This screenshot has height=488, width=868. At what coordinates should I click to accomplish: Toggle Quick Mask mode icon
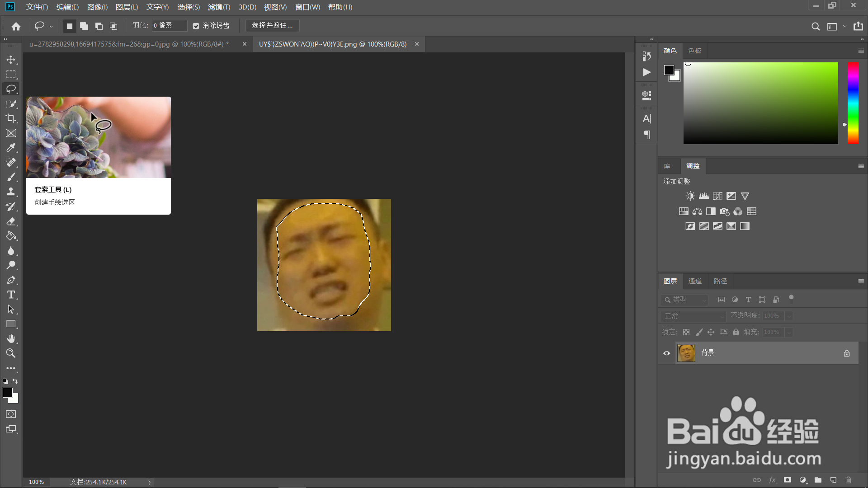tap(11, 414)
